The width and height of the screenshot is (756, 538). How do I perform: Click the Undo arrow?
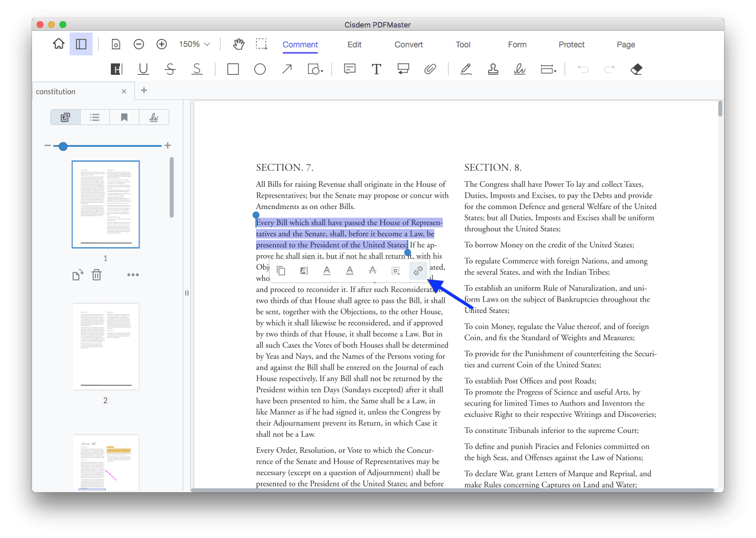pyautogui.click(x=583, y=69)
